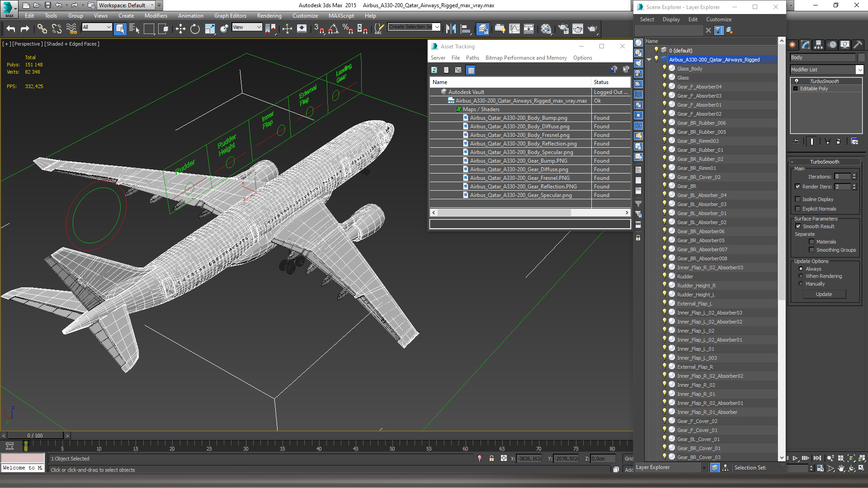Toggle the Smooth Result checkbox

[x=798, y=226]
